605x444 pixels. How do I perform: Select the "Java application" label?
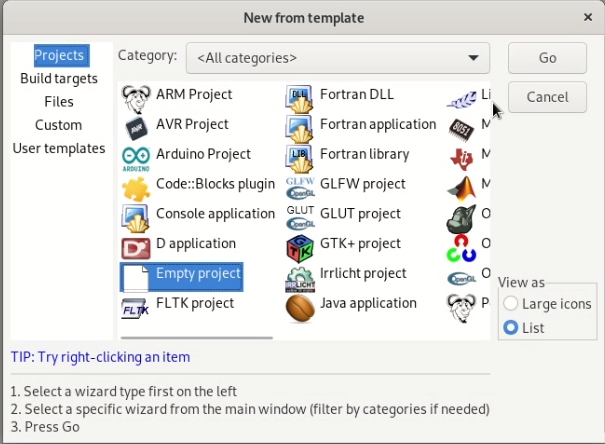pyautogui.click(x=368, y=304)
